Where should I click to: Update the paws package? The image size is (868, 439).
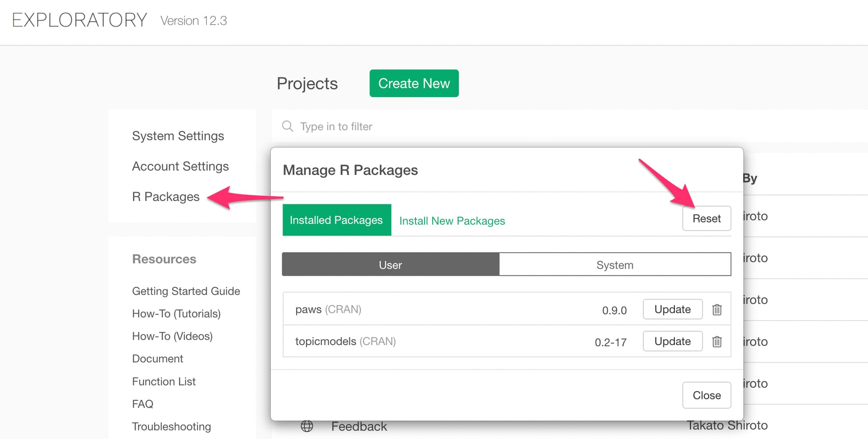click(x=673, y=309)
